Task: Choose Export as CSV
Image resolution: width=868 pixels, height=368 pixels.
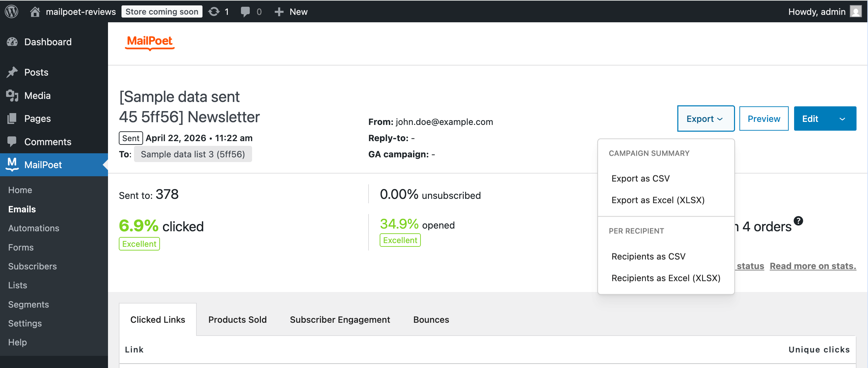Action: tap(641, 179)
